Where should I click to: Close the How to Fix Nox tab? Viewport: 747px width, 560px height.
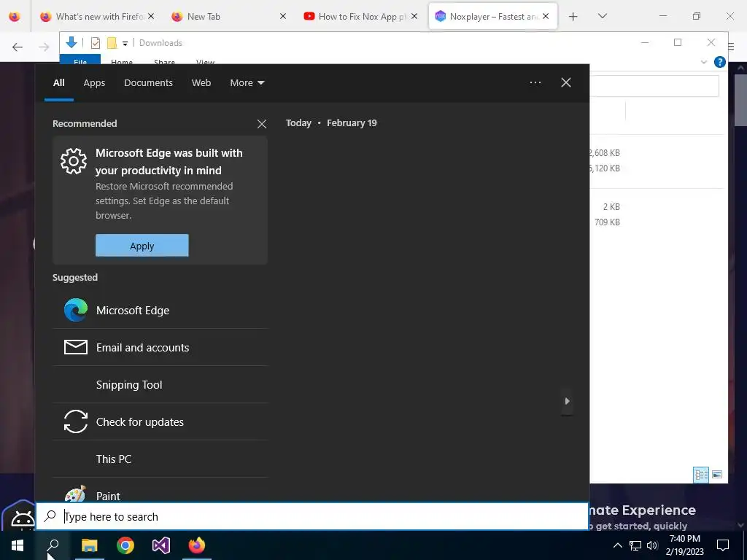pos(414,16)
